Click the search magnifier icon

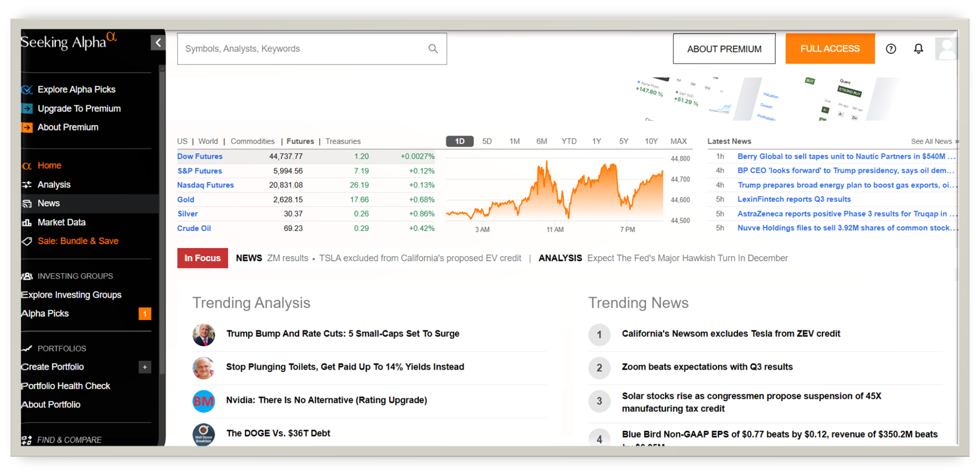click(433, 48)
